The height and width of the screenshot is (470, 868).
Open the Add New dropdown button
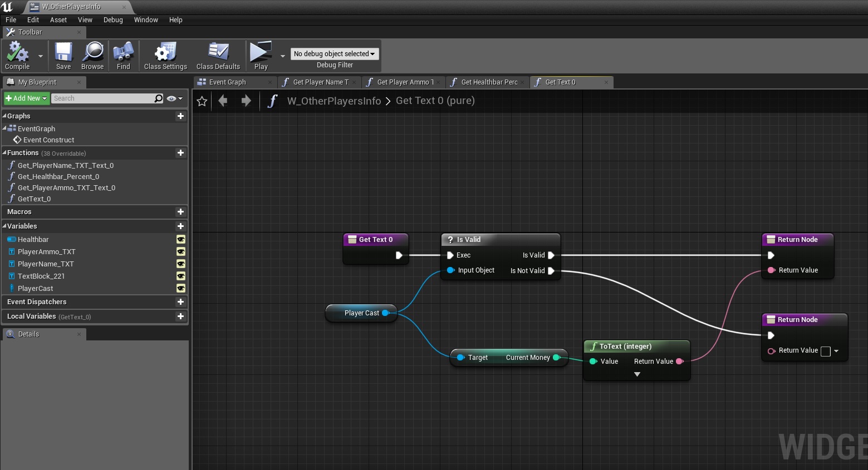tap(26, 98)
